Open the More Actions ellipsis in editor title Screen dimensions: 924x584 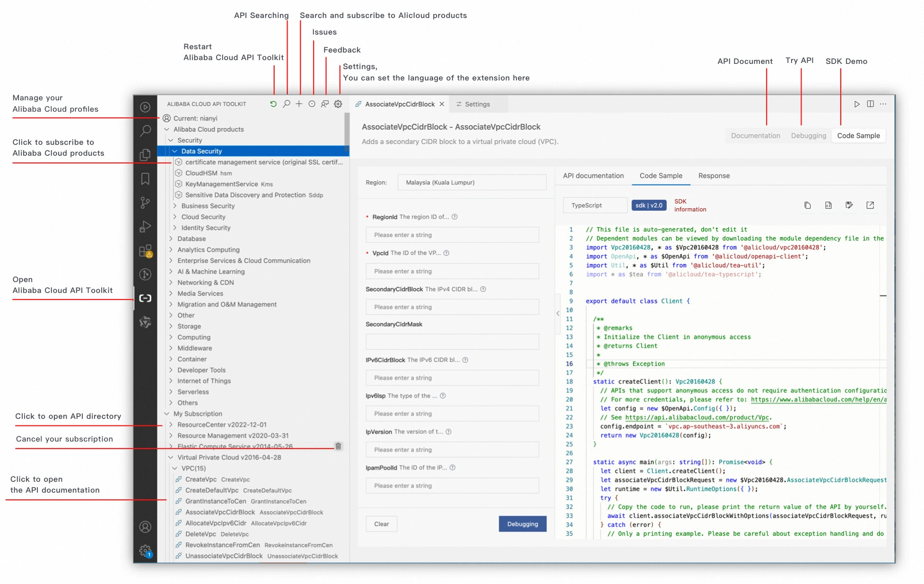pyautogui.click(x=883, y=104)
